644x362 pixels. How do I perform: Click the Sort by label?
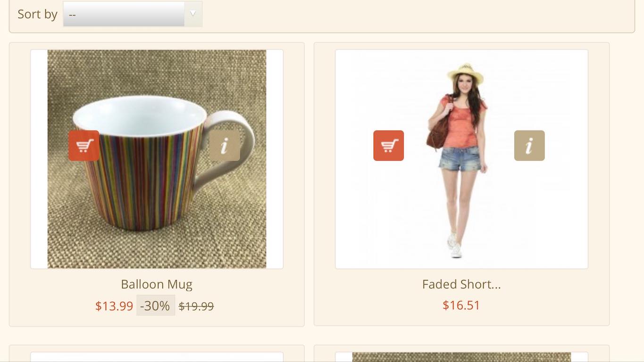pos(37,14)
